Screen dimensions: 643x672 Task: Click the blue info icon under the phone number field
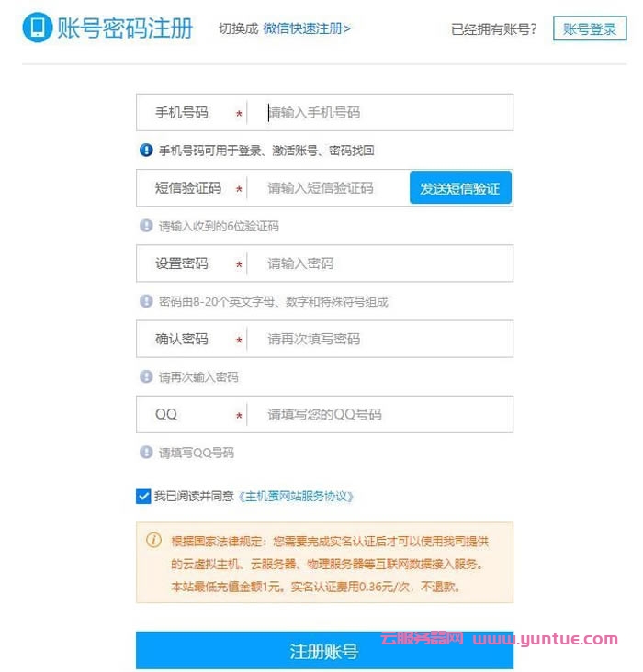coord(146,150)
